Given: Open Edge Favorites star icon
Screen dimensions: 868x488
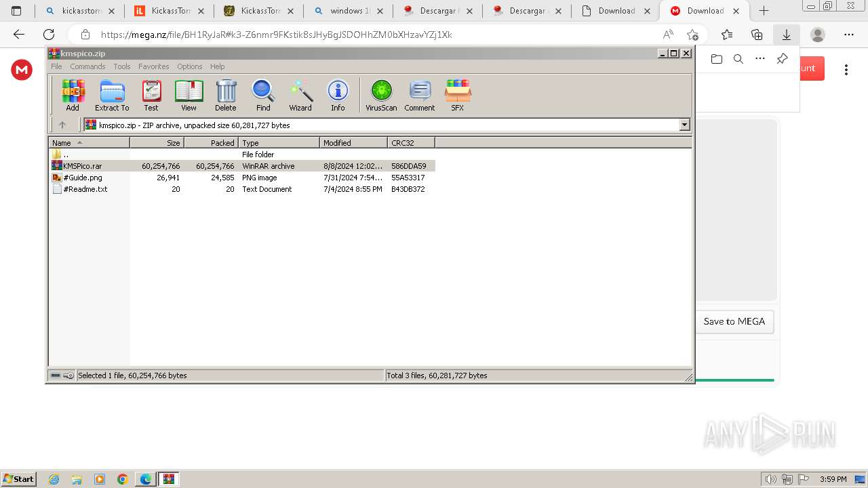Looking at the screenshot, I should pyautogui.click(x=727, y=35).
